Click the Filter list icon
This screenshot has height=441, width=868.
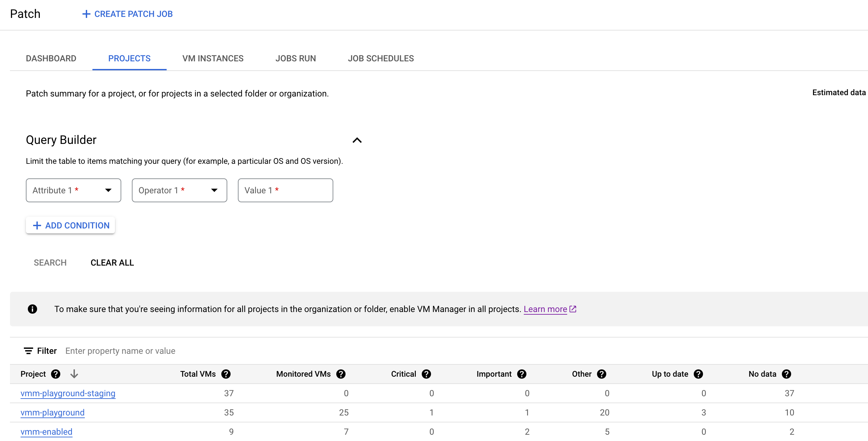[28, 351]
